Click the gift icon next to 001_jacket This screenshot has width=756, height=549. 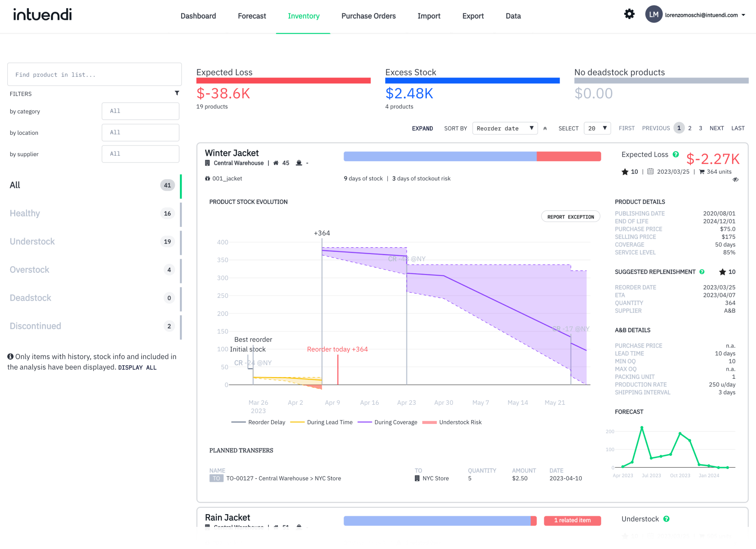(207, 178)
